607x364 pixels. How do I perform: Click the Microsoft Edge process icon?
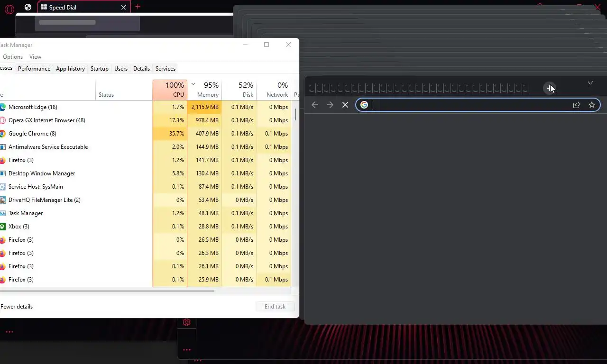2,107
